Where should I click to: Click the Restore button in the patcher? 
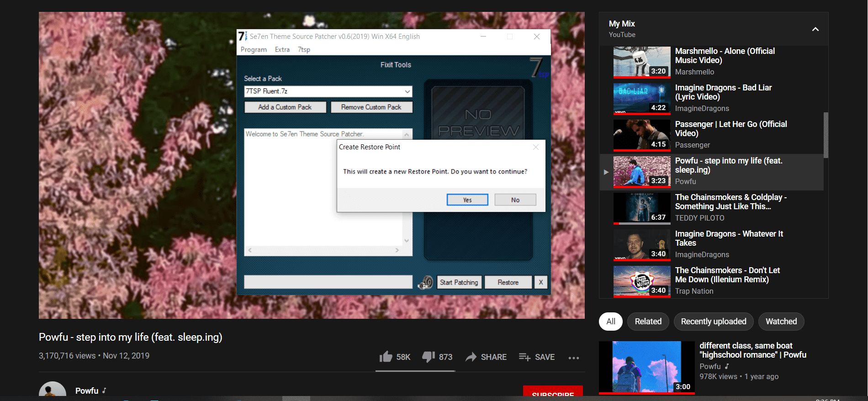coord(508,283)
